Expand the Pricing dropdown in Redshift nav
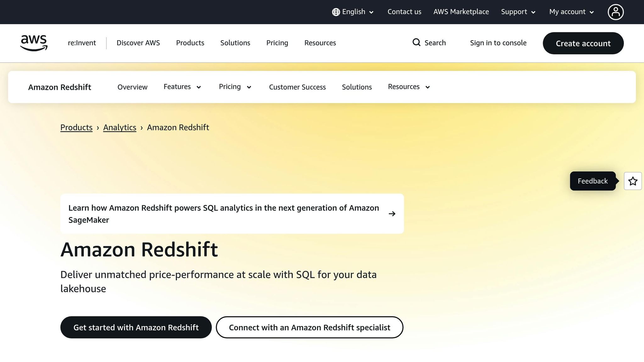This screenshot has height=362, width=644. click(x=234, y=87)
